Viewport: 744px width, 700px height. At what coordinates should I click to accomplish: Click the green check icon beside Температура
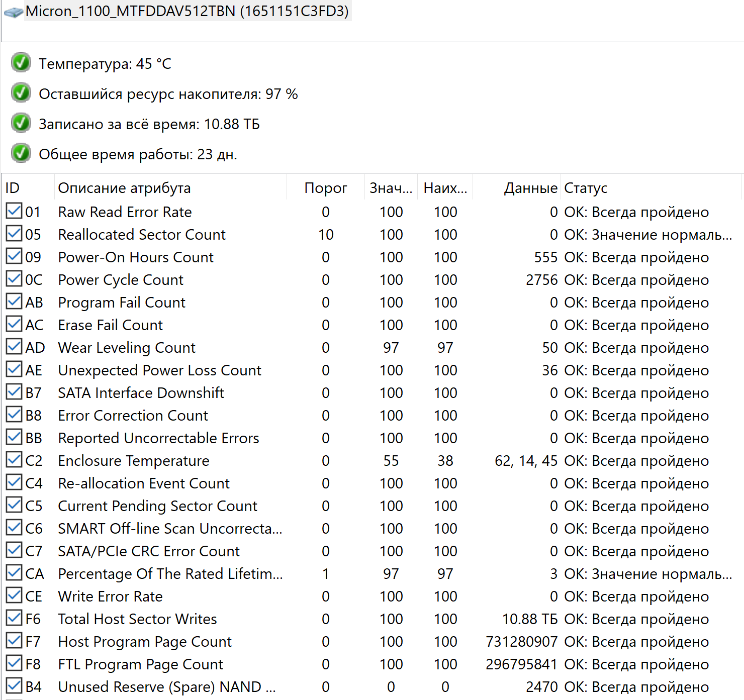tap(21, 63)
